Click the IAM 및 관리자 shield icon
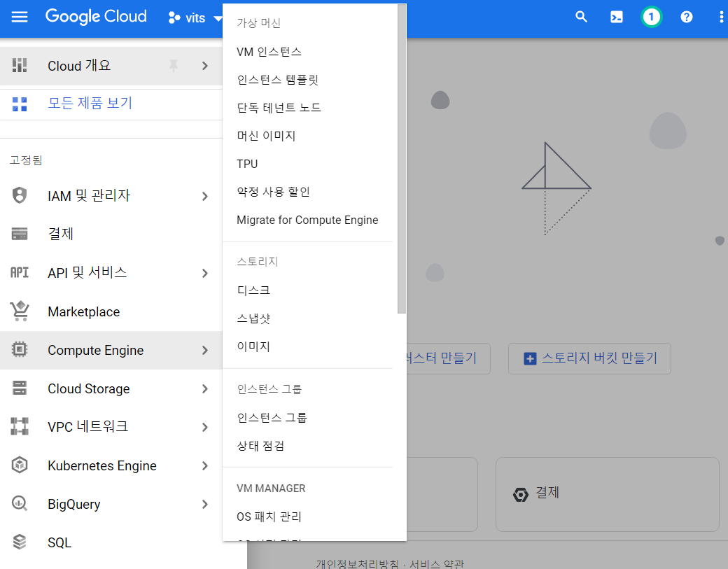The width and height of the screenshot is (728, 569). [20, 195]
